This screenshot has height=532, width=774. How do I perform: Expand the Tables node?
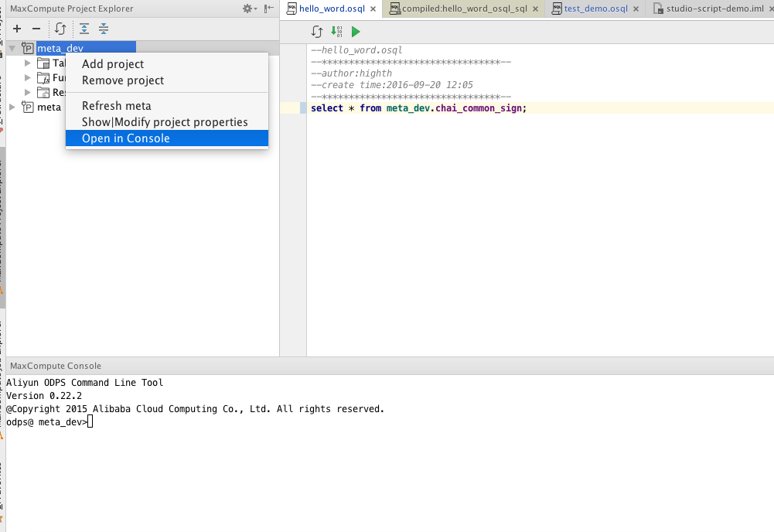click(x=28, y=63)
